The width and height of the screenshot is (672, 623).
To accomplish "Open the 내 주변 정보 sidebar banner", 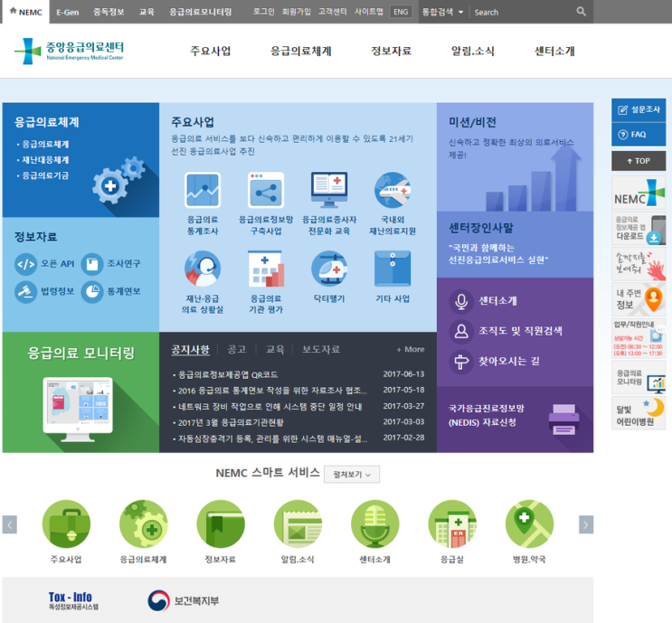I will coord(639,298).
